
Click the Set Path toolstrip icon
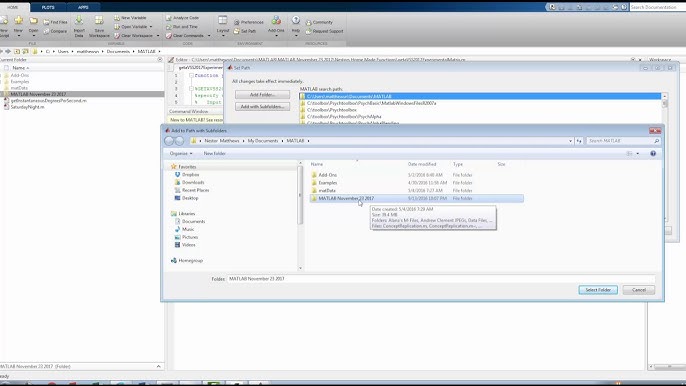point(237,32)
